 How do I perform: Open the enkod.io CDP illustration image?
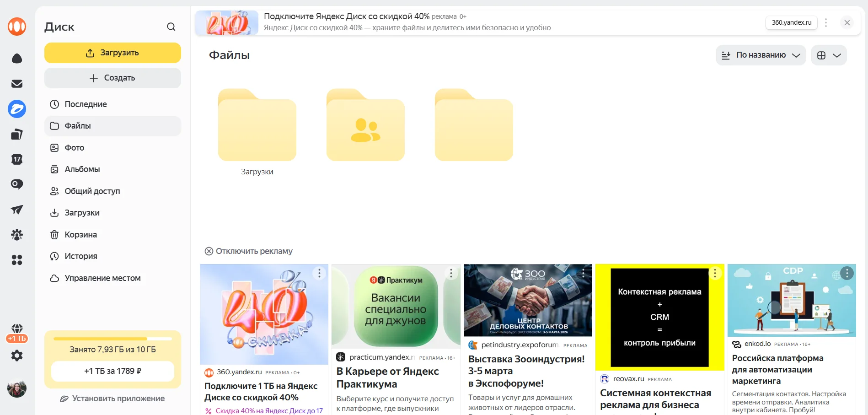coord(792,300)
